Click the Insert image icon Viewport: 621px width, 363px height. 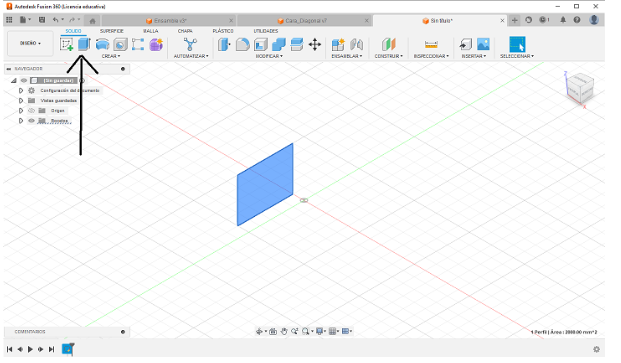(483, 44)
